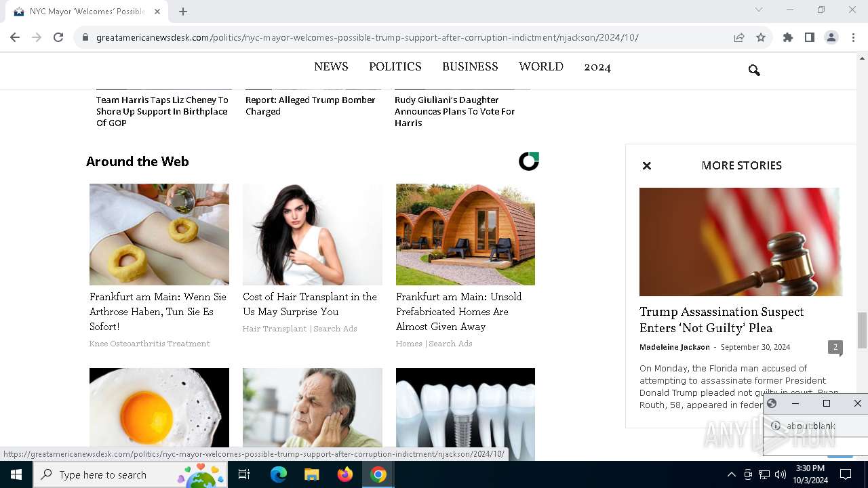Open the dark-haired woman ad thumbnail
This screenshot has height=488, width=868.
click(x=313, y=235)
